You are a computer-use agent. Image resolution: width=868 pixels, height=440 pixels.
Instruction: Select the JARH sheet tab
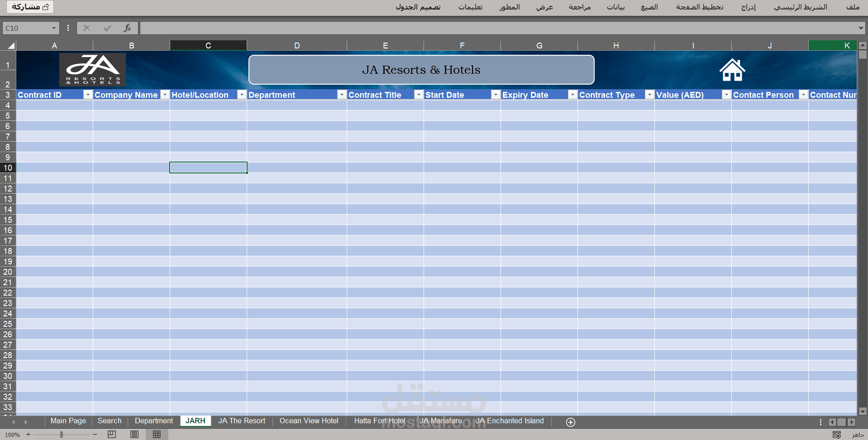click(196, 421)
